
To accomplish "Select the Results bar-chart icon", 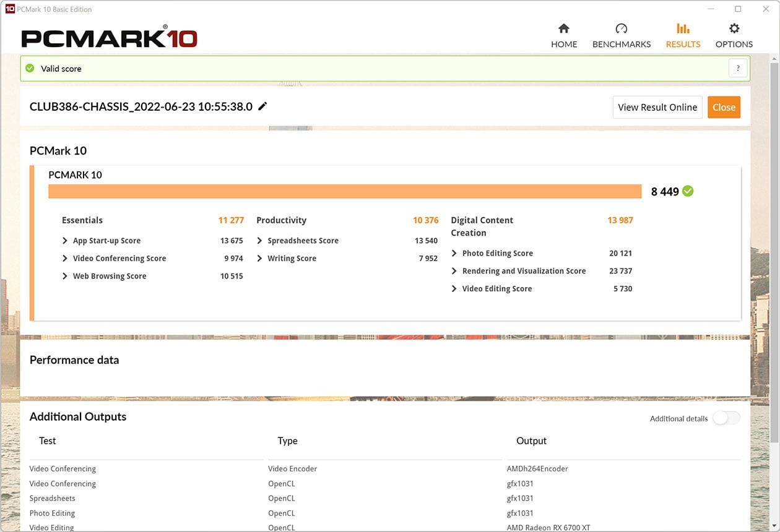I will 682,28.
